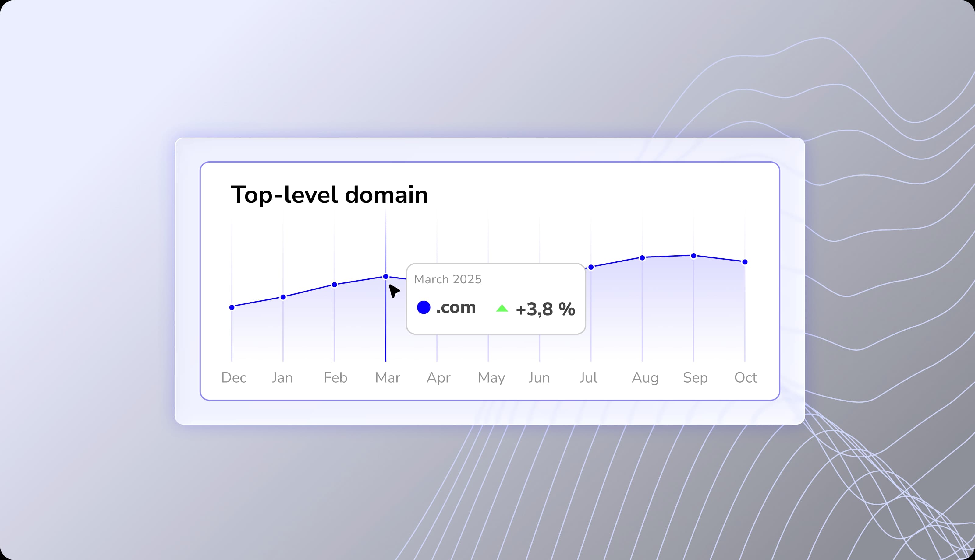Select the August data point marker
975x560 pixels.
point(642,258)
